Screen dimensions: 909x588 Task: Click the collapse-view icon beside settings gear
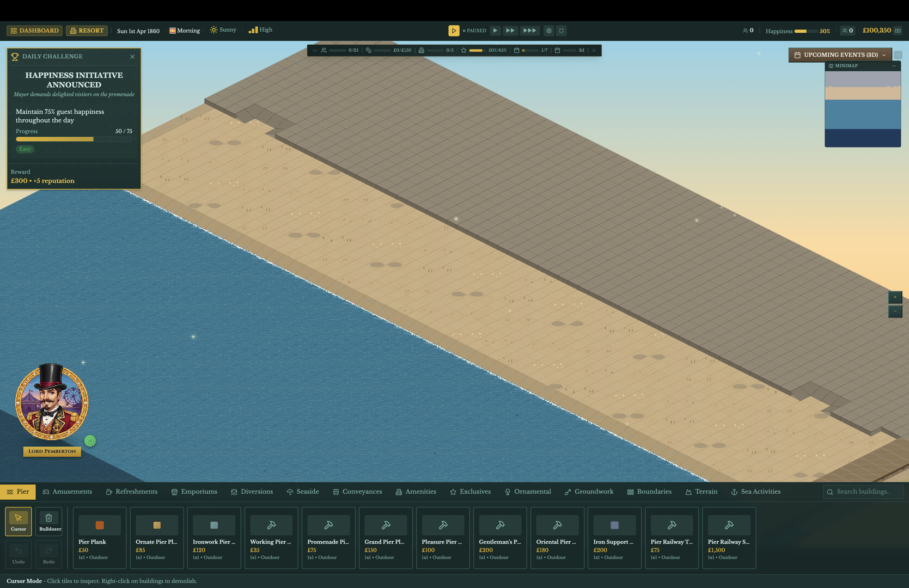pyautogui.click(x=562, y=30)
